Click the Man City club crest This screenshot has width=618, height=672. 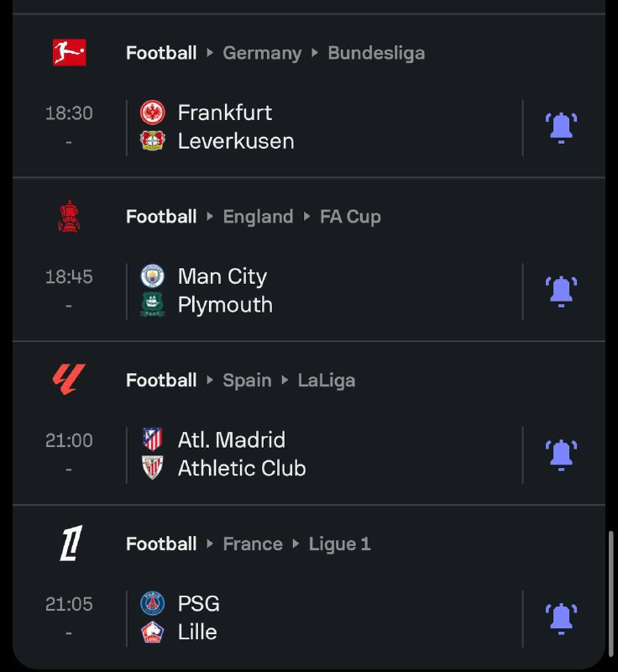point(153,276)
